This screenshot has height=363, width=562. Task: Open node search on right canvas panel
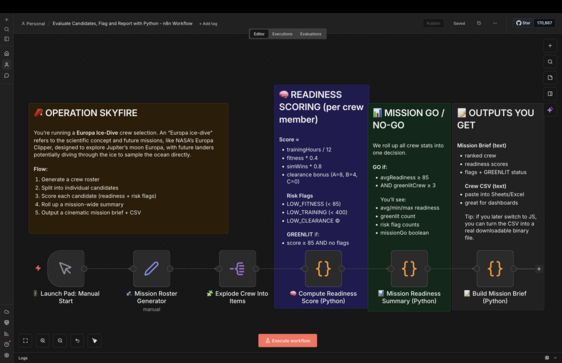coord(550,62)
